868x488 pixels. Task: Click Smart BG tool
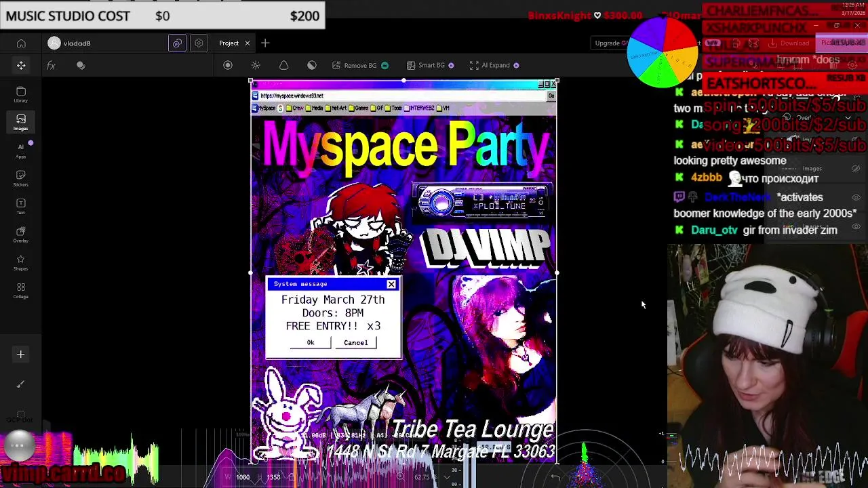pyautogui.click(x=431, y=65)
